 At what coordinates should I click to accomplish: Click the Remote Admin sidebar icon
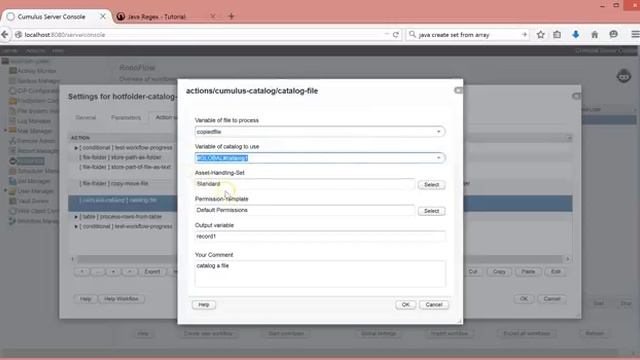coord(13,141)
